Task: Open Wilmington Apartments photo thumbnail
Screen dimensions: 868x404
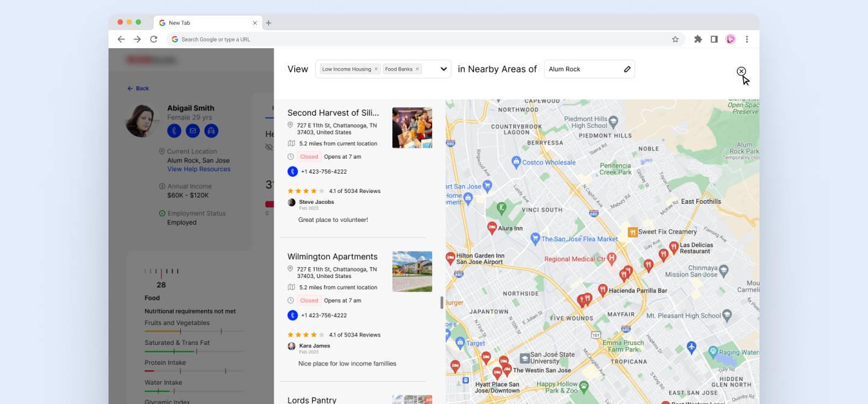Action: click(412, 271)
